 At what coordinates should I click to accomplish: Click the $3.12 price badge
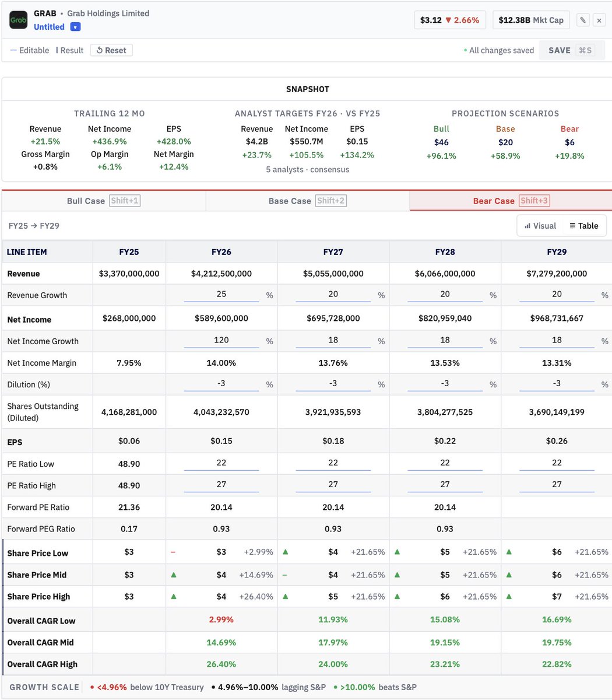pyautogui.click(x=450, y=20)
